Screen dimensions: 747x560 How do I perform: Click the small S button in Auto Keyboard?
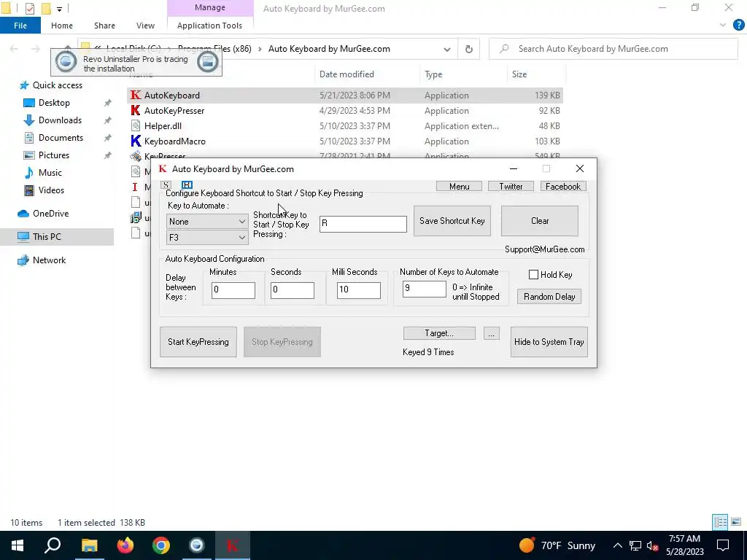166,184
